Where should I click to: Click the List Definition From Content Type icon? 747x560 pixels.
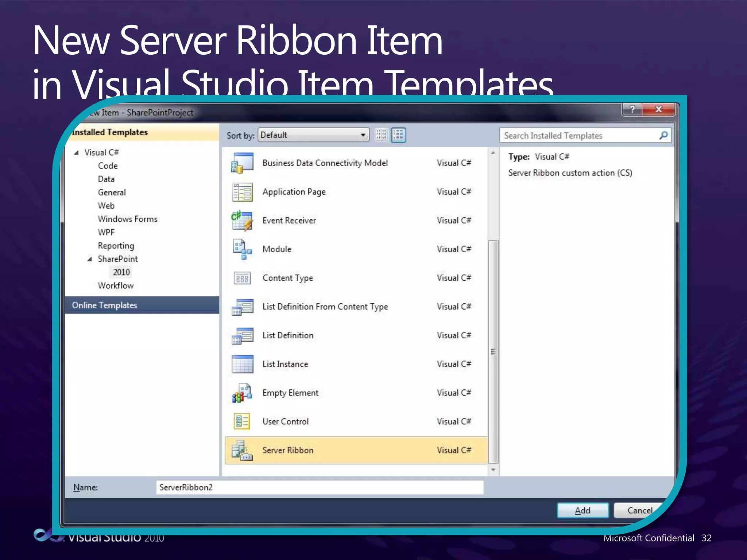click(x=242, y=307)
